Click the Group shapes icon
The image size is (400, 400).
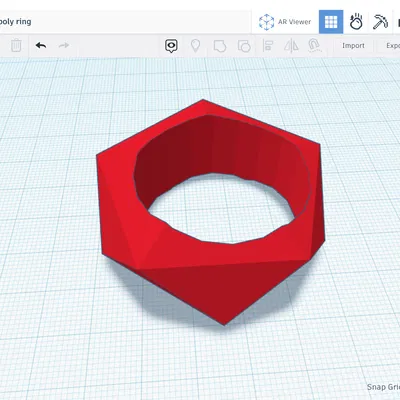(220, 46)
